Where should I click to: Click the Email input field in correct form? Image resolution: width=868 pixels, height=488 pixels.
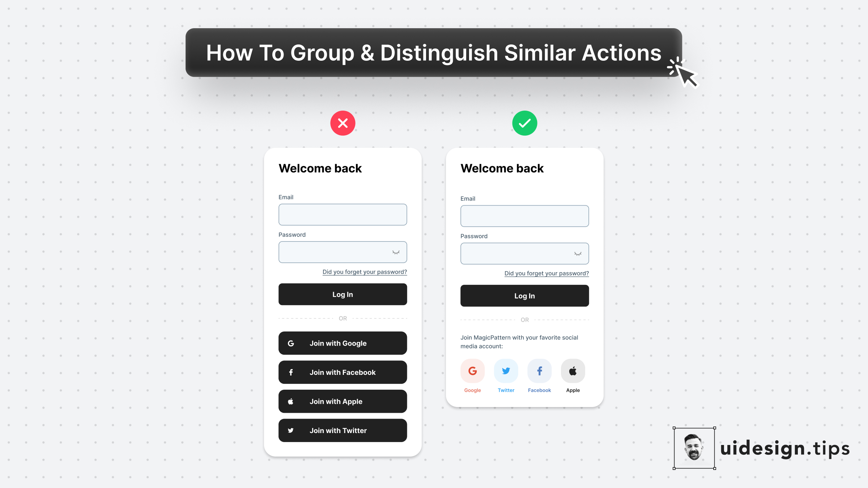coord(525,216)
